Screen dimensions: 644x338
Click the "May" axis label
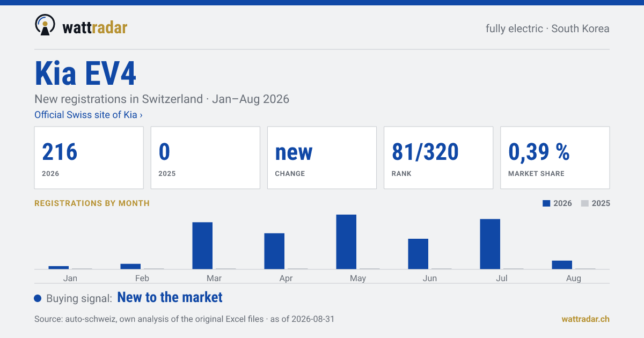(x=358, y=278)
